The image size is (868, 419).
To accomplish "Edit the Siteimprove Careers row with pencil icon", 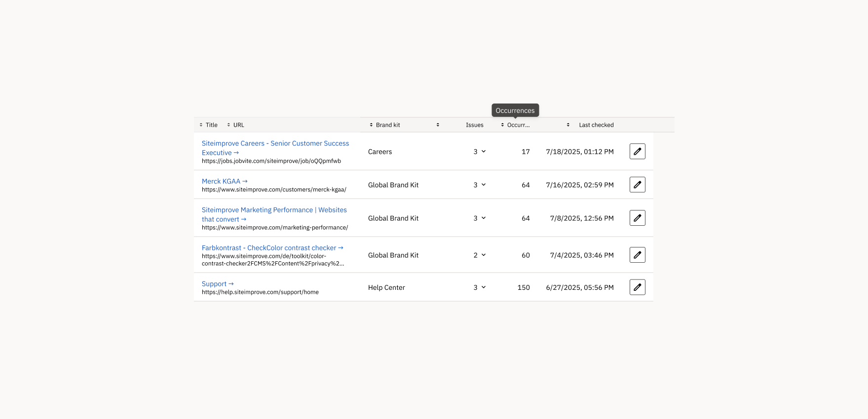I will [x=637, y=151].
